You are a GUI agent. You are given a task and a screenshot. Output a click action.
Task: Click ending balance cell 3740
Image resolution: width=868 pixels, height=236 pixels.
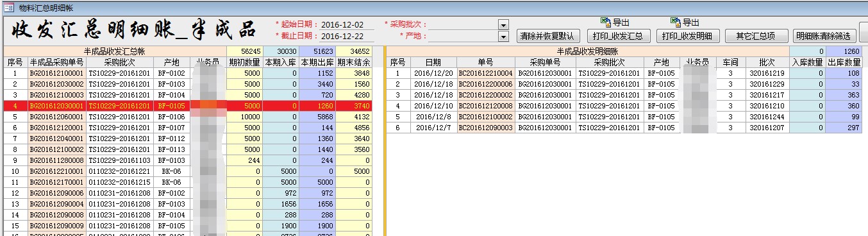click(x=354, y=106)
